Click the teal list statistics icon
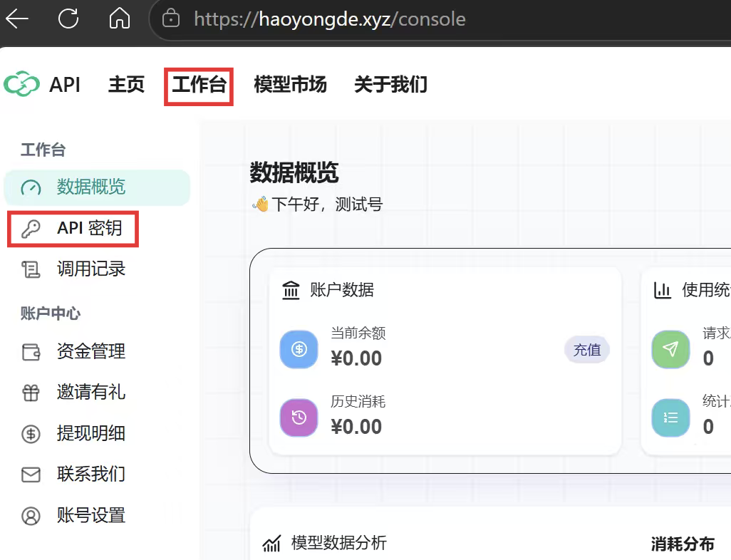 coord(670,418)
